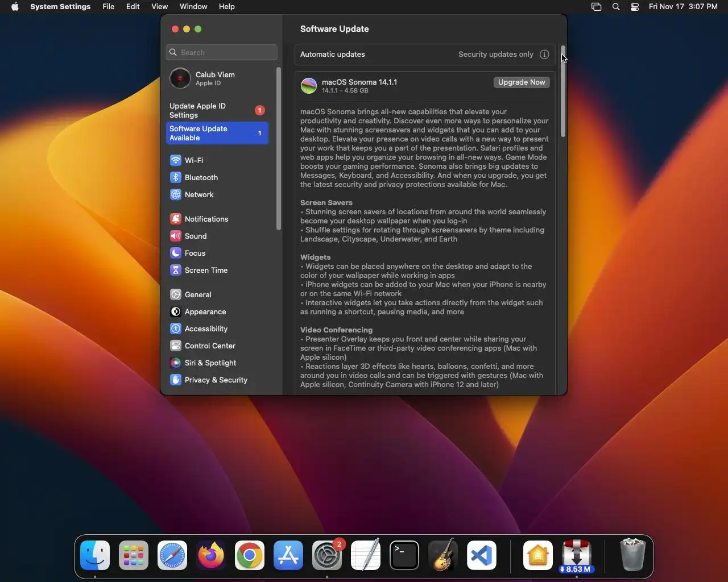Open the Notifications bell icon
Screen dimensions: 728x582
[176, 219]
